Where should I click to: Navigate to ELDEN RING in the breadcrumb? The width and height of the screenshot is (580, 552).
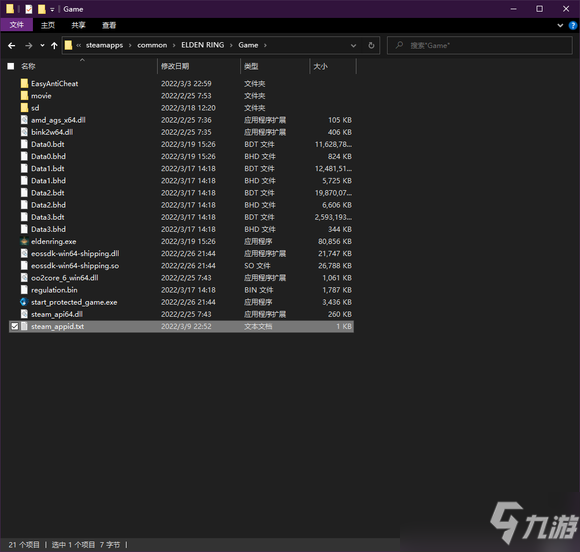click(203, 45)
